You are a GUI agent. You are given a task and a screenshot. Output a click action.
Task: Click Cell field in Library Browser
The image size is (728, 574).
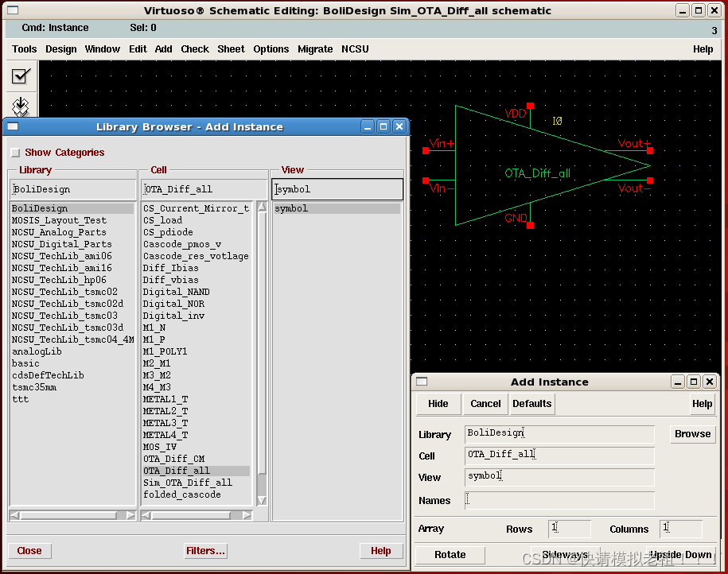(x=204, y=189)
